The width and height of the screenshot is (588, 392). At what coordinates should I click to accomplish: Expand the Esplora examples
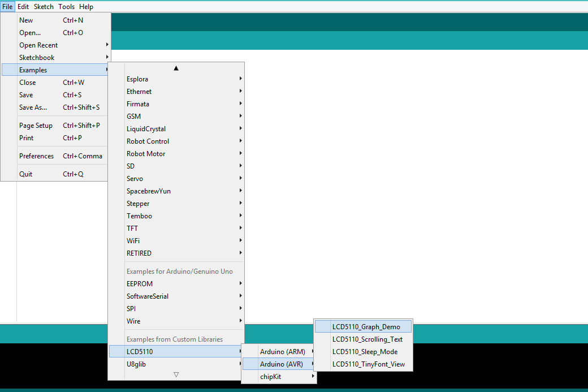(x=176, y=79)
